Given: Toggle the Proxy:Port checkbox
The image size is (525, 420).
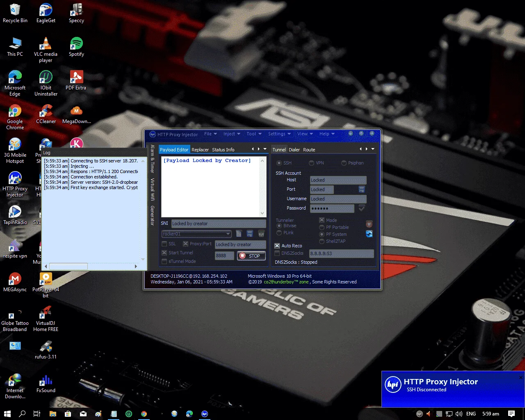Looking at the screenshot, I should coord(185,244).
